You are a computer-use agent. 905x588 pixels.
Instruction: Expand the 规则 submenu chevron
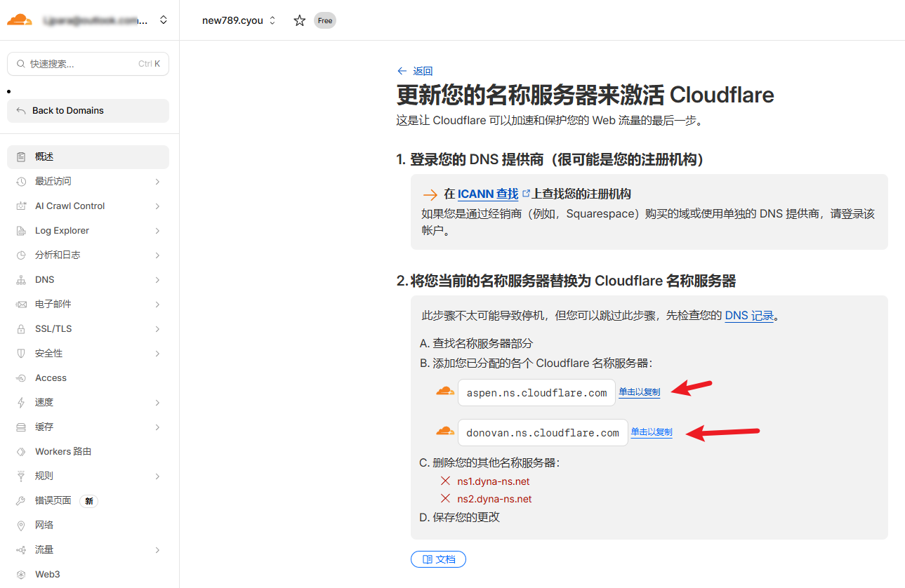pyautogui.click(x=157, y=476)
